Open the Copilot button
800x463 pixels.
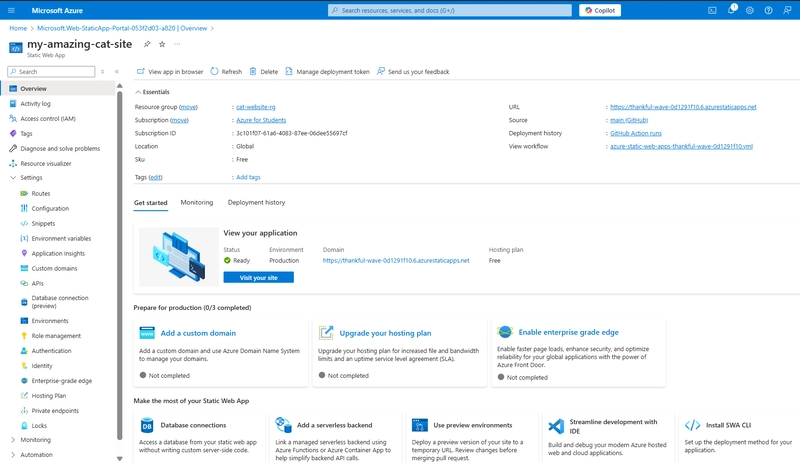click(x=600, y=10)
